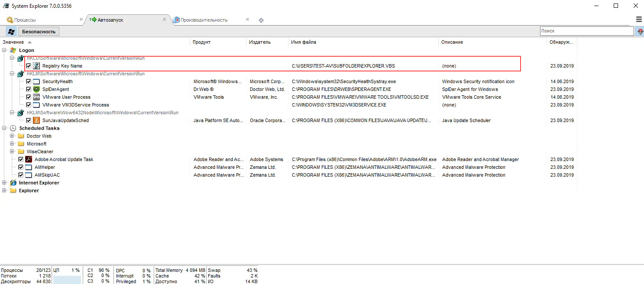Uncheck the Registry Key Name autorun entry
Screen dimensions: 644x284
coord(29,66)
